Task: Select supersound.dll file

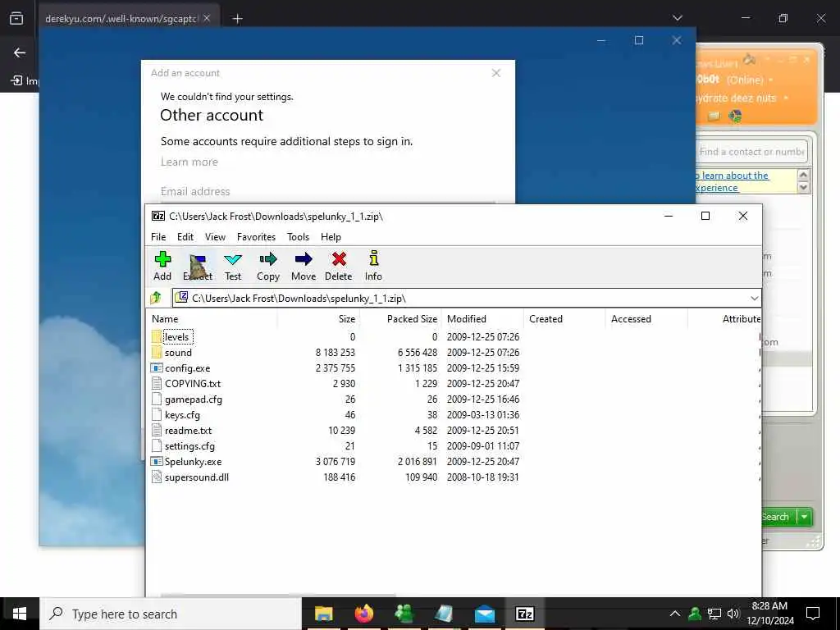Action: click(197, 477)
